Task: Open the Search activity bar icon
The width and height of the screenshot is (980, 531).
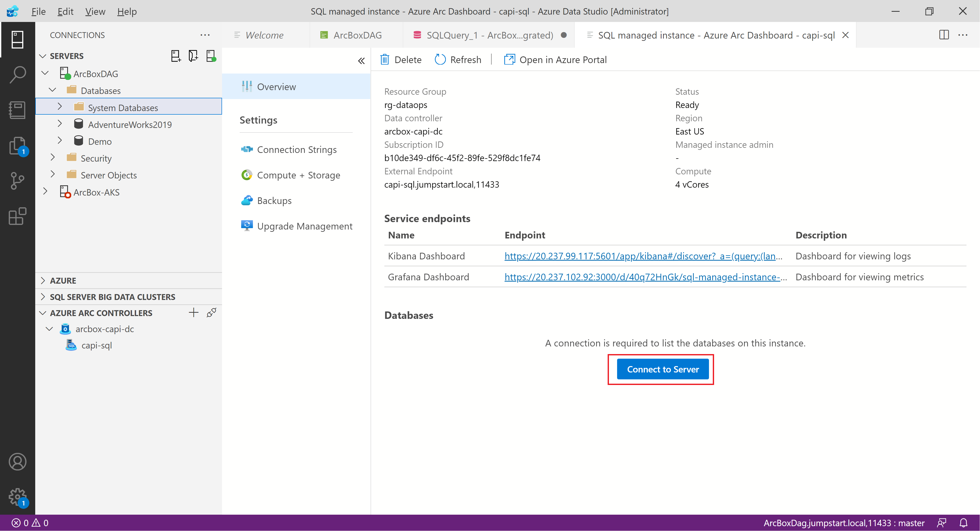Action: [x=18, y=75]
